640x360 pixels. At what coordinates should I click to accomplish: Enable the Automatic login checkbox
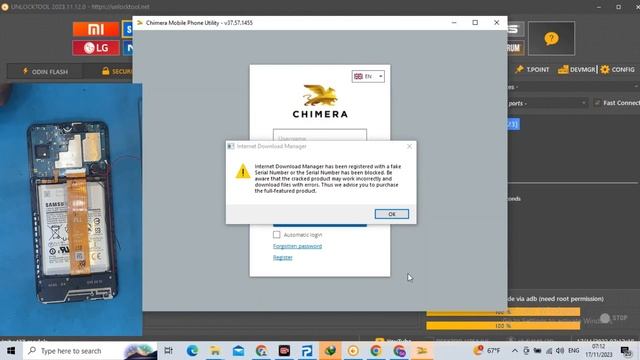pyautogui.click(x=276, y=235)
